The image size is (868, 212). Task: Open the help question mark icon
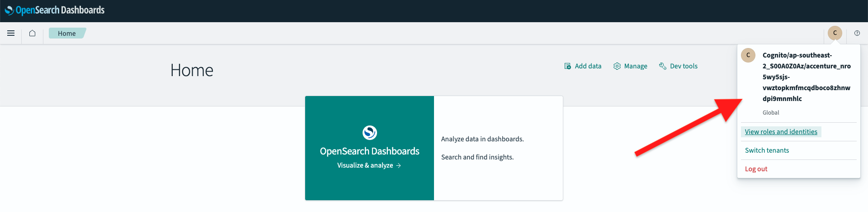857,33
